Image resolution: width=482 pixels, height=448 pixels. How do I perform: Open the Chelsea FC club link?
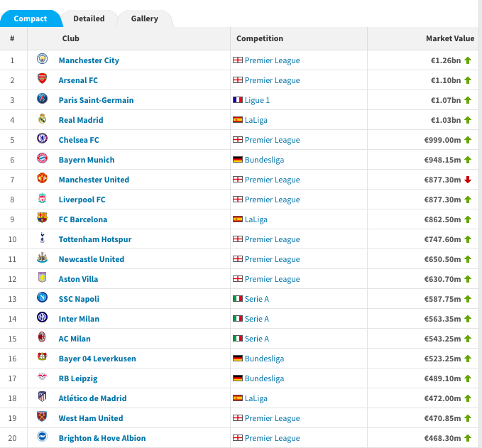[x=79, y=140]
